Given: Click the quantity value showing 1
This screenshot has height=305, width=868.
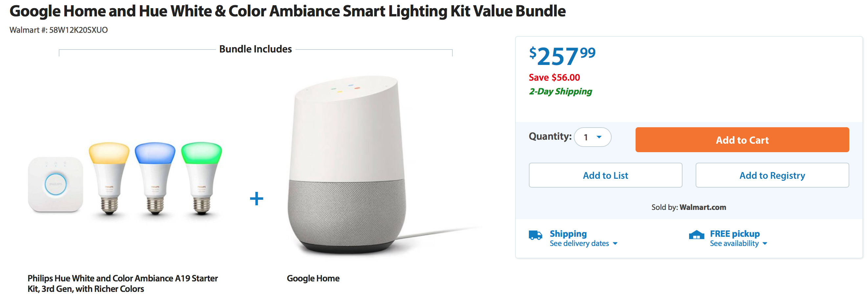Looking at the screenshot, I should 586,137.
